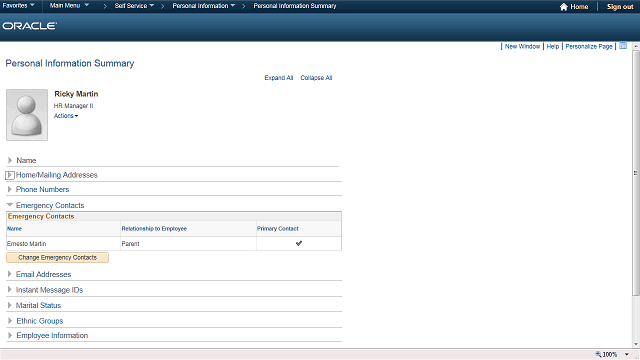This screenshot has width=640, height=360.
Task: Open the Self Service breadcrumb menu
Action: (134, 6)
